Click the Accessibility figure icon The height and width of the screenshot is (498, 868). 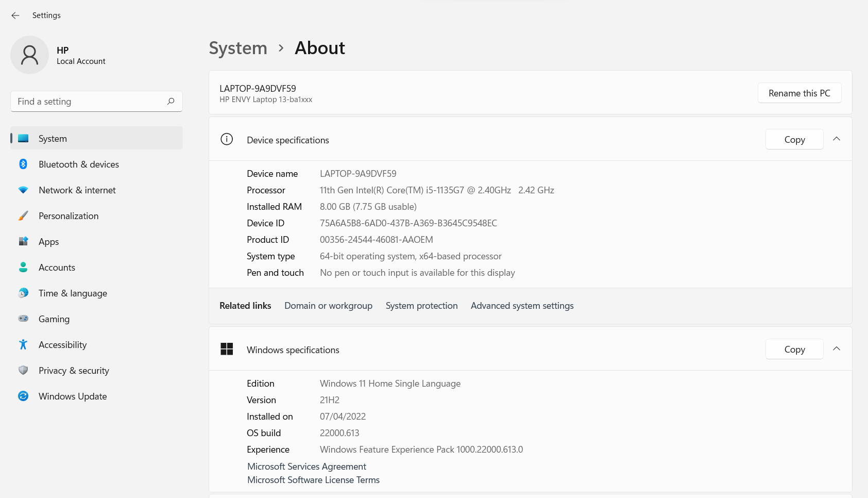(23, 344)
